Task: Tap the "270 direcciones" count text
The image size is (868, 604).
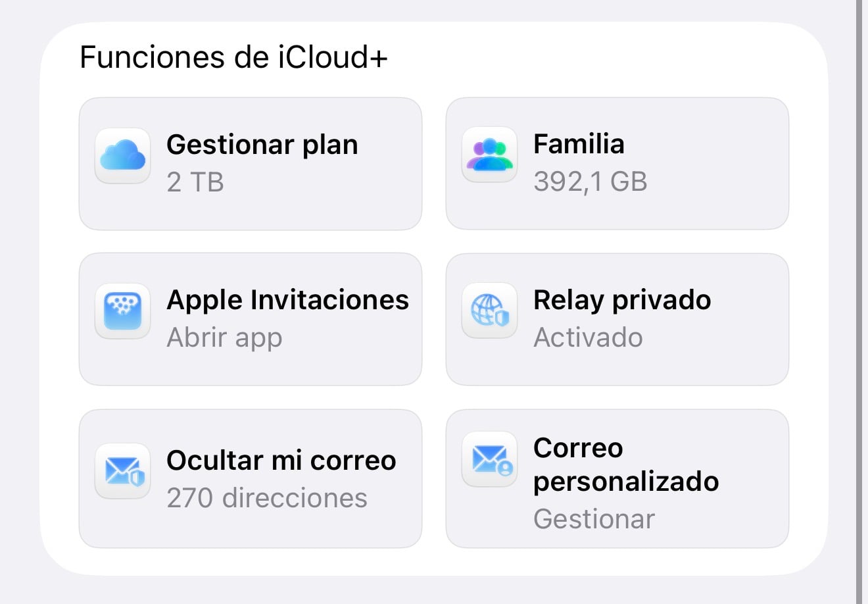Action: pos(267,498)
